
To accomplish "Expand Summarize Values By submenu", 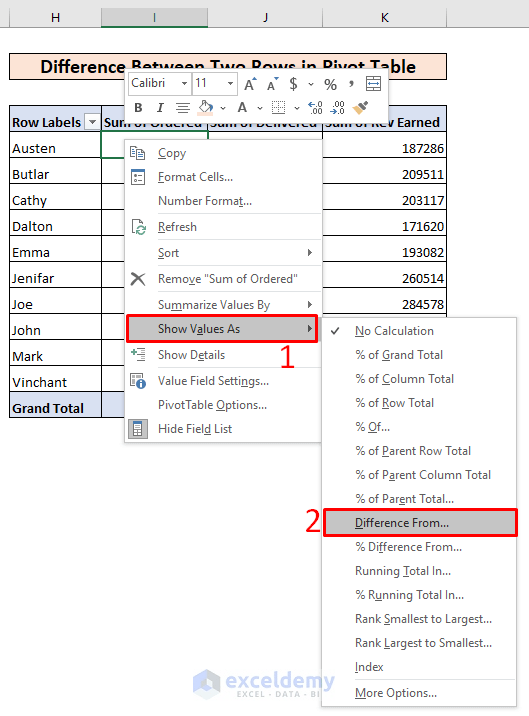I will pos(223,305).
